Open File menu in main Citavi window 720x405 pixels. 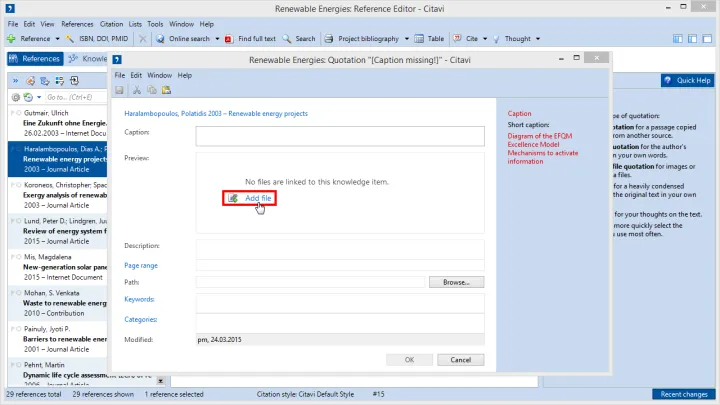(x=13, y=24)
